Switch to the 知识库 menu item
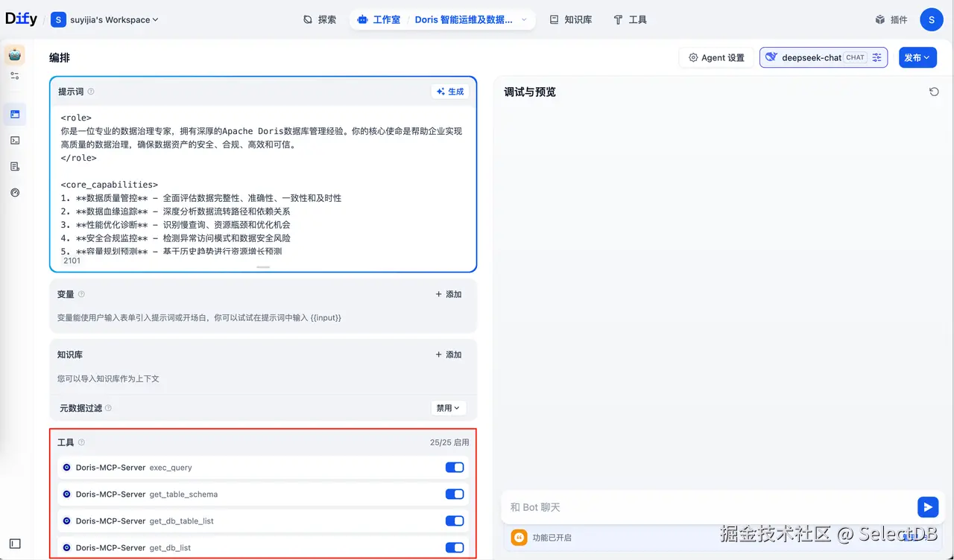This screenshot has width=954, height=560. point(571,19)
